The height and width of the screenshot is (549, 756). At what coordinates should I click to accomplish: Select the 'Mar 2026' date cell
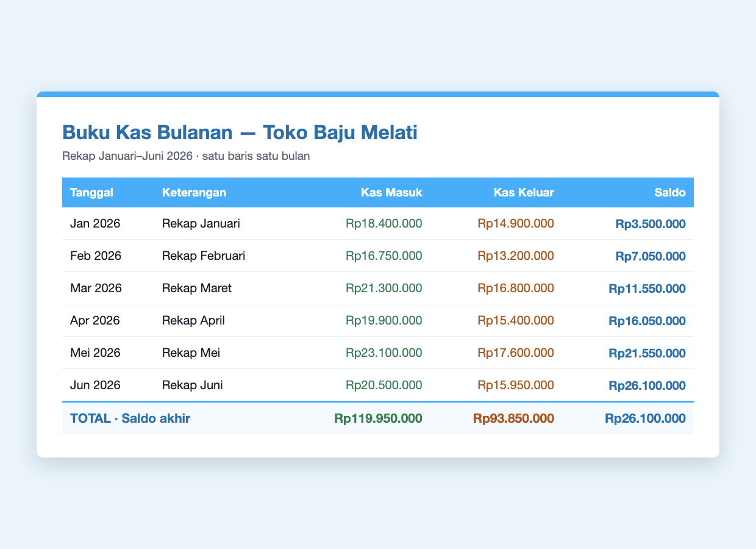(x=96, y=289)
